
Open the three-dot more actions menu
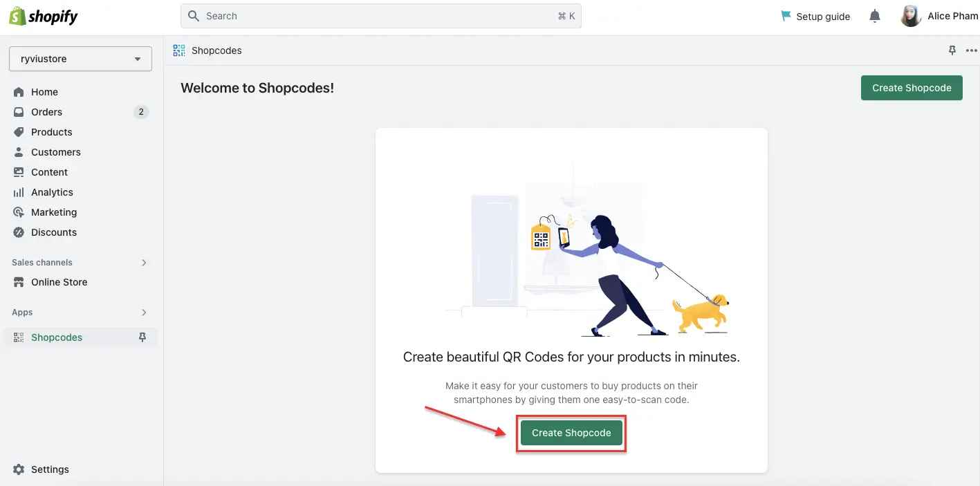972,50
